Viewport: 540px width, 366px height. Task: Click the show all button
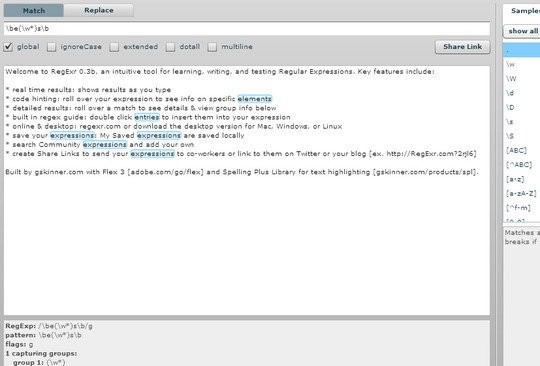522,31
